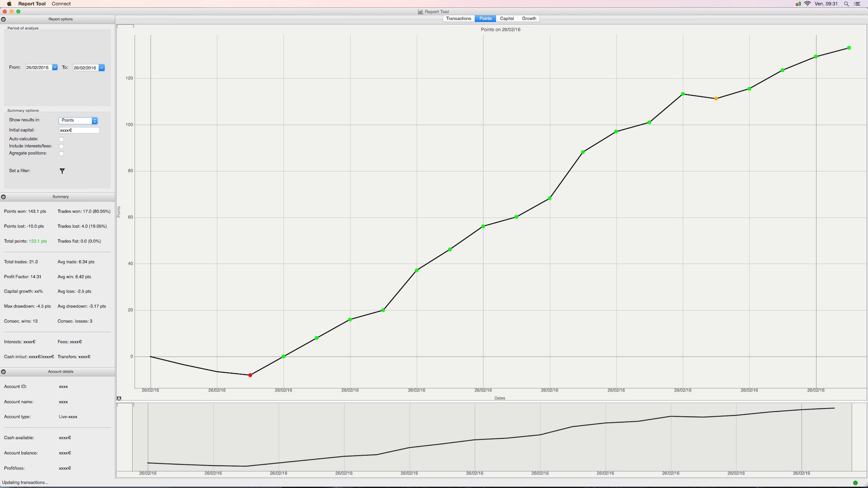Collapse the Report options panel
Screen dimensions: 868x488
(x=4, y=19)
